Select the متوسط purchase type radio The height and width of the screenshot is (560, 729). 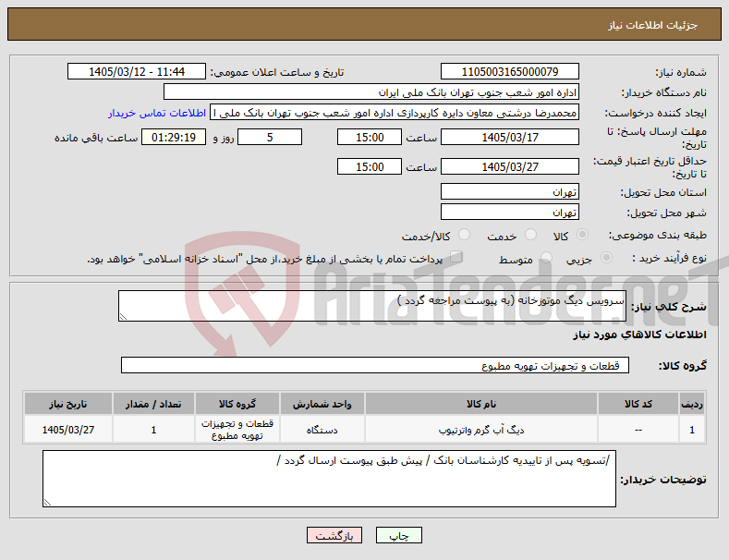546,258
